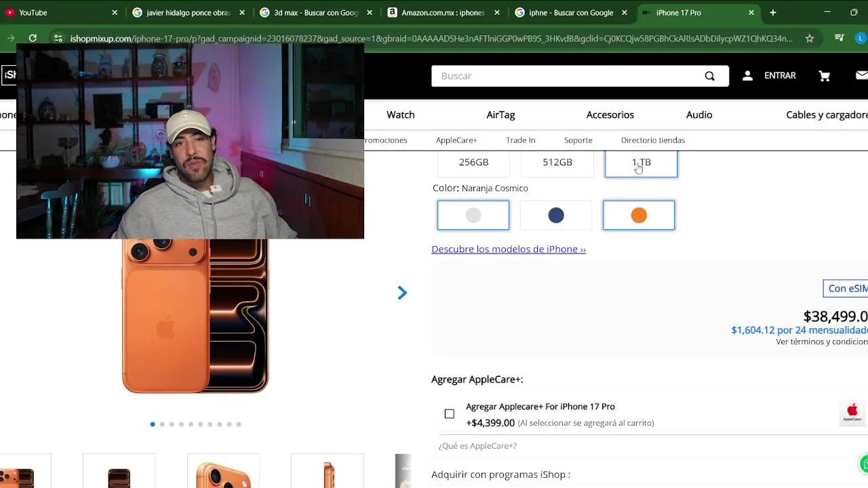Open Descubre los modelos de iPhone link
The height and width of the screenshot is (488, 868).
coord(509,249)
